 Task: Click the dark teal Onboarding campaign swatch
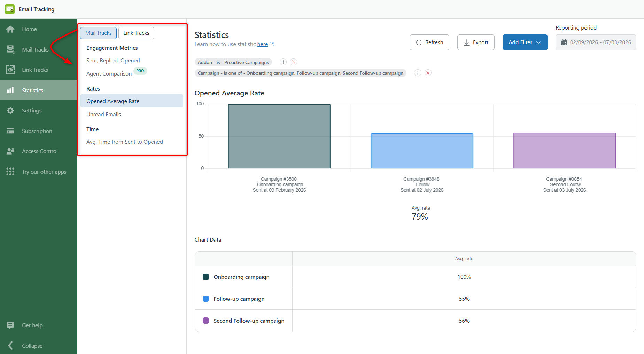tap(206, 277)
